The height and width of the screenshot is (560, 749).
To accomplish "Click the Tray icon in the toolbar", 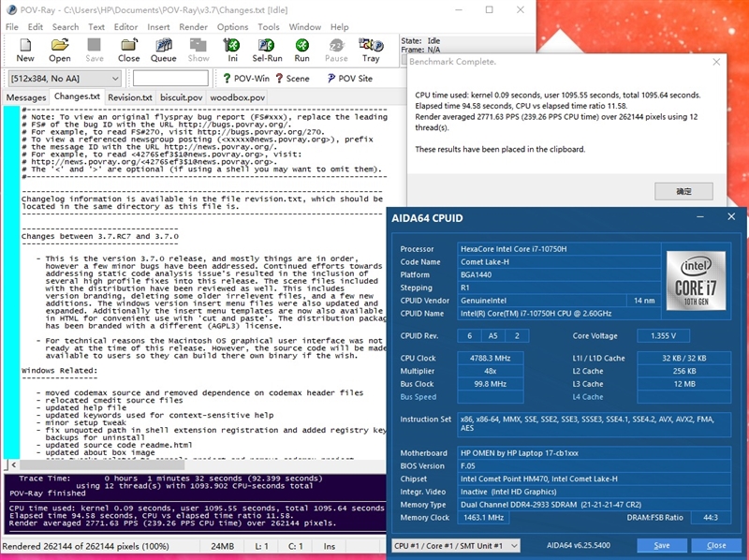I will click(x=371, y=50).
